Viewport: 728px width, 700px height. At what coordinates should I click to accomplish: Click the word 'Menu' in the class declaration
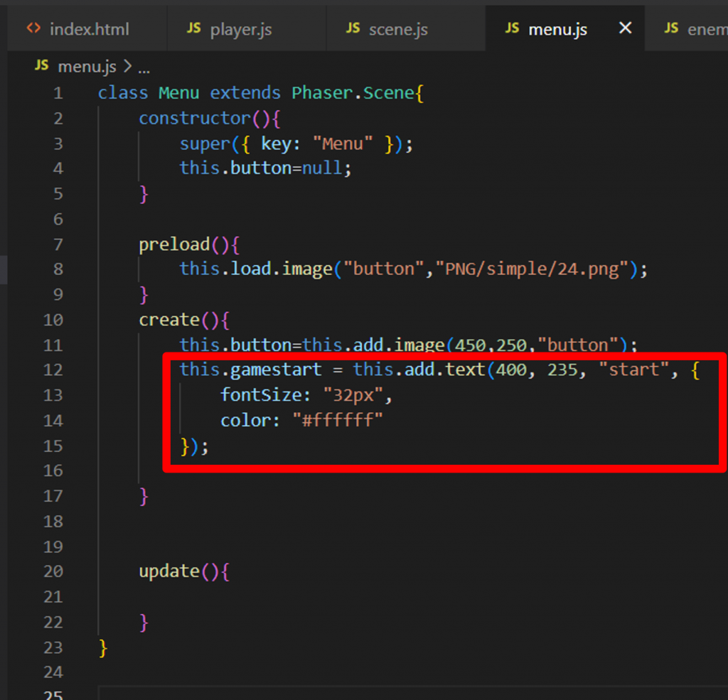[178, 93]
